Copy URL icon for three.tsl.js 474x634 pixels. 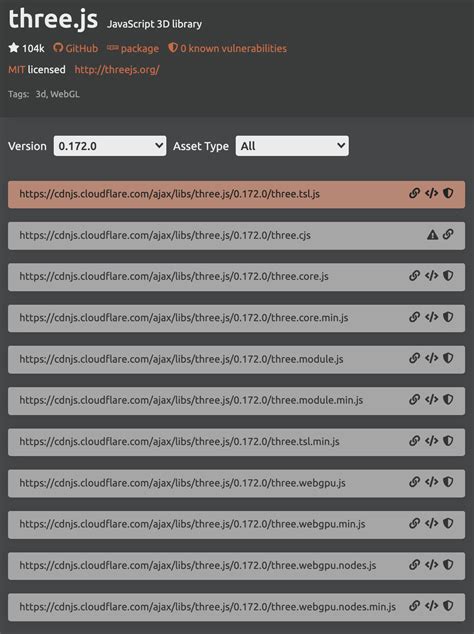[x=414, y=193]
